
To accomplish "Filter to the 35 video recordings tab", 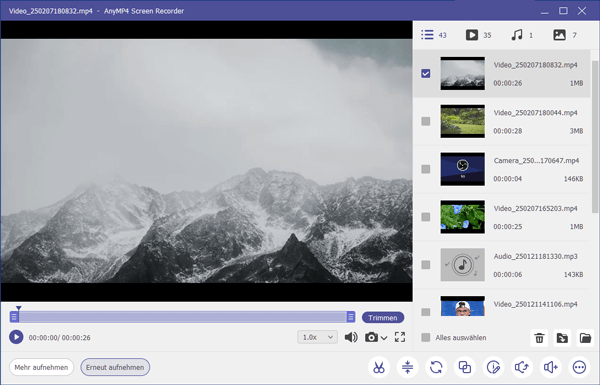I will point(478,35).
